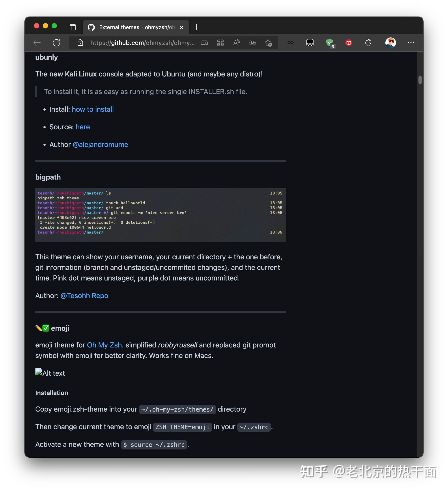Open the Settings and more menu
The height and width of the screenshot is (490, 448).
[x=411, y=43]
